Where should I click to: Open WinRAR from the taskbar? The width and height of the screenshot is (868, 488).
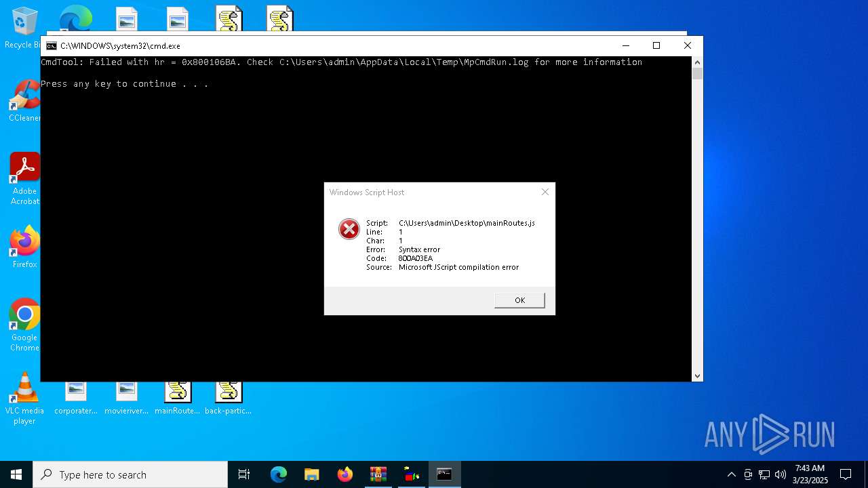[x=378, y=474]
